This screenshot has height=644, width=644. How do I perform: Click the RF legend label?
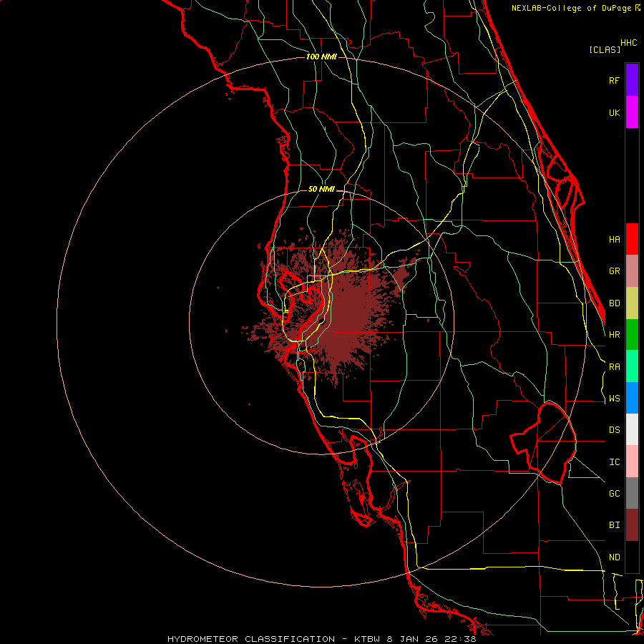pyautogui.click(x=614, y=80)
